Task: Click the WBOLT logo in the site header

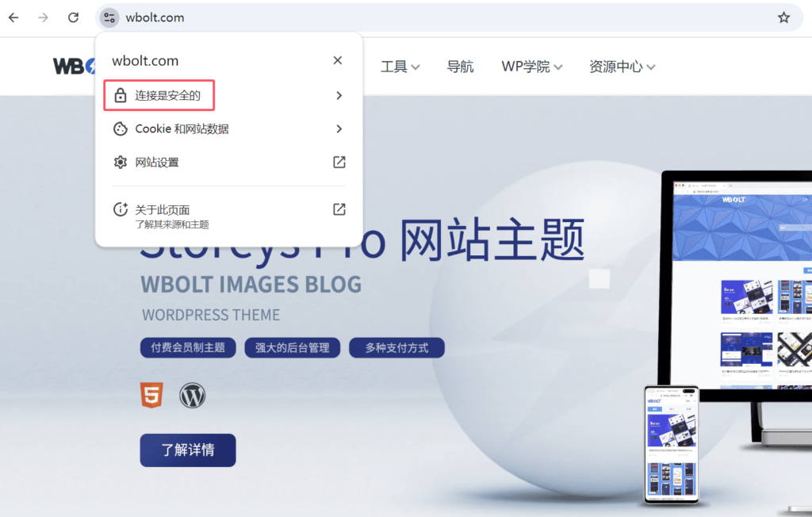Action: point(75,67)
